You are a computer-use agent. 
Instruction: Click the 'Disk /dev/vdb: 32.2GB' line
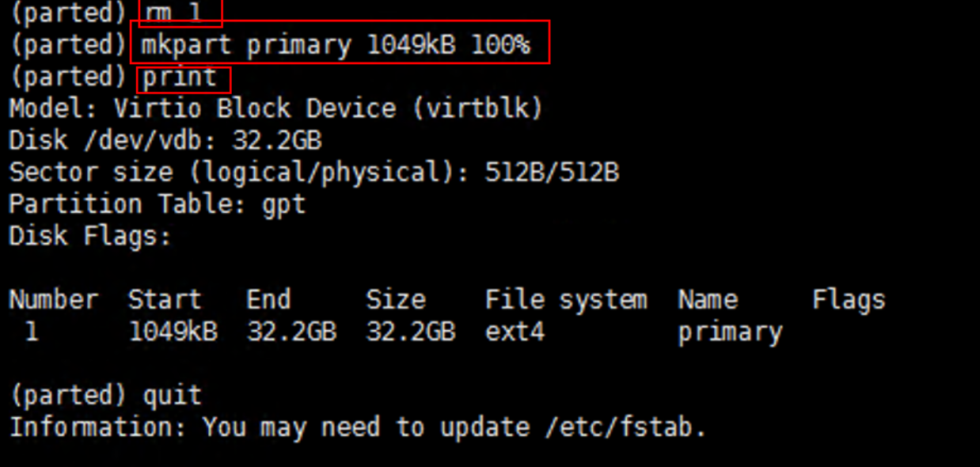(165, 140)
